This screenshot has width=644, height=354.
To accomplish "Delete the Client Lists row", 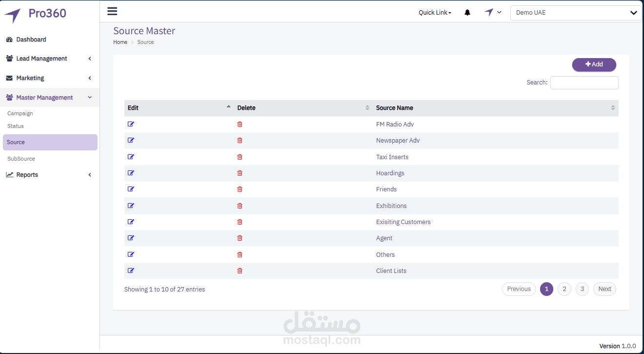I will 240,271.
